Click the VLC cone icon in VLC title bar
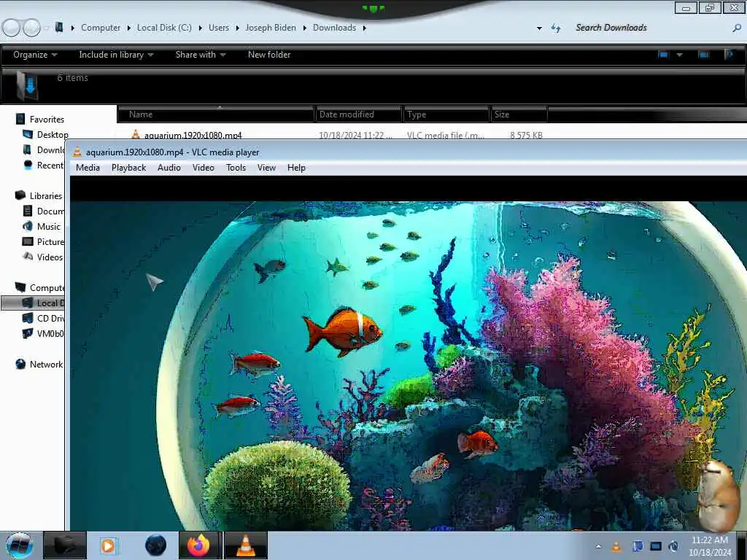Screen dimensions: 747x560 pos(77,152)
